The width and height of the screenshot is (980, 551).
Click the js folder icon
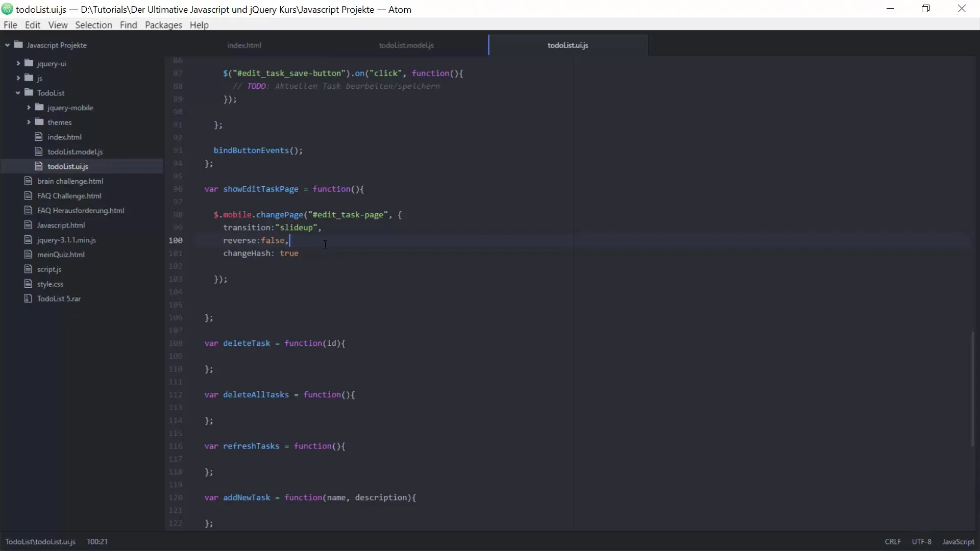tap(29, 78)
